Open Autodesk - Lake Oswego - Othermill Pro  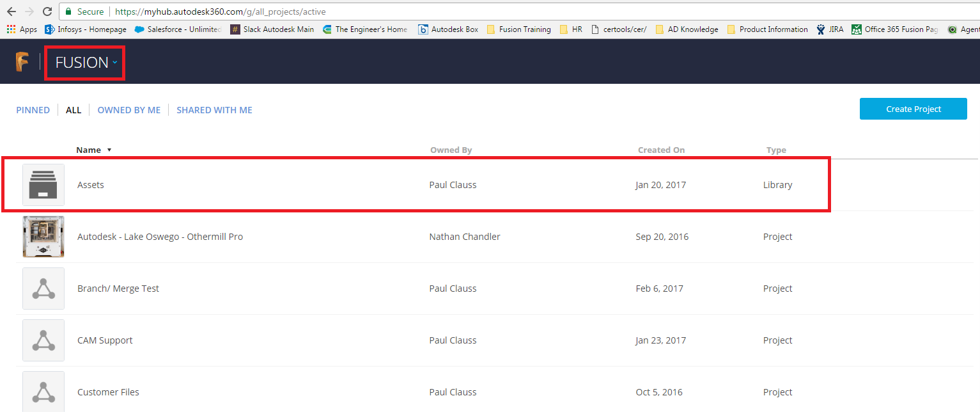click(160, 237)
